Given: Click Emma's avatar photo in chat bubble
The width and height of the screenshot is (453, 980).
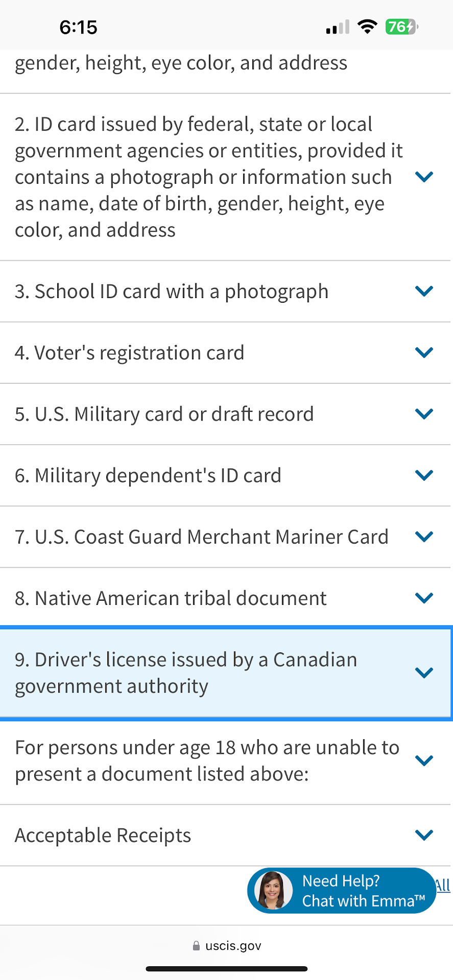Looking at the screenshot, I should click(x=273, y=891).
